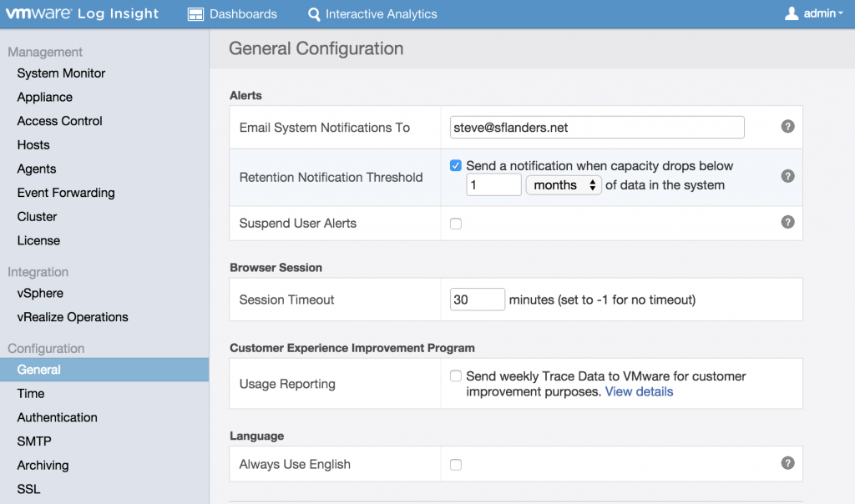
Task: Switch to the Interactive Analytics section
Action: 373,13
